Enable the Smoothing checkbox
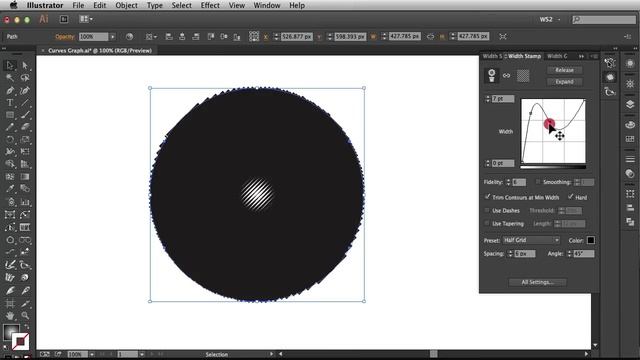The width and height of the screenshot is (640, 360). pyautogui.click(x=538, y=182)
